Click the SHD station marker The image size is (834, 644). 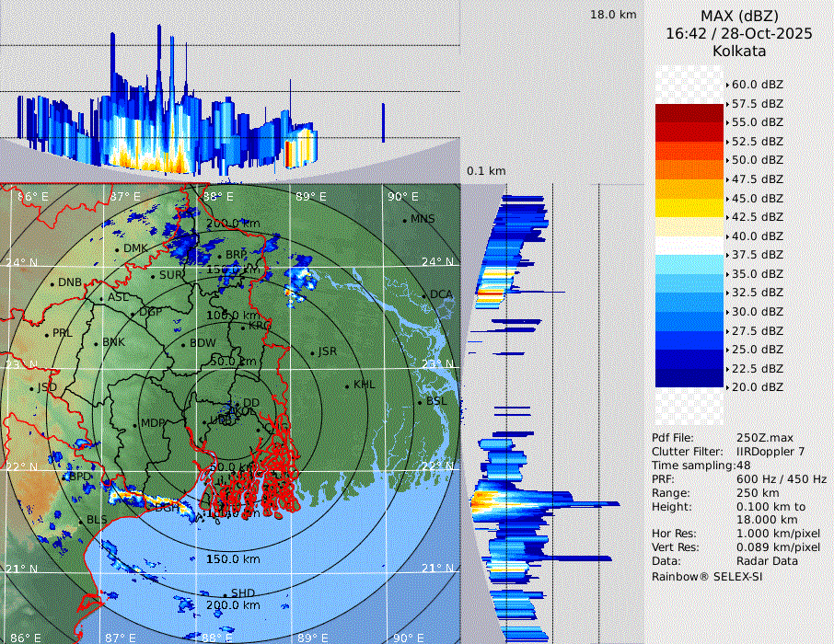pos(226,593)
